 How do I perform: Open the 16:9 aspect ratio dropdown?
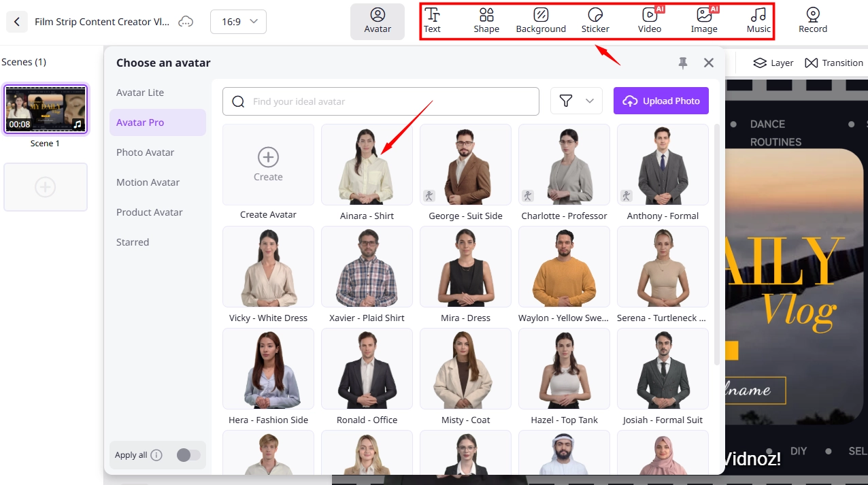238,21
